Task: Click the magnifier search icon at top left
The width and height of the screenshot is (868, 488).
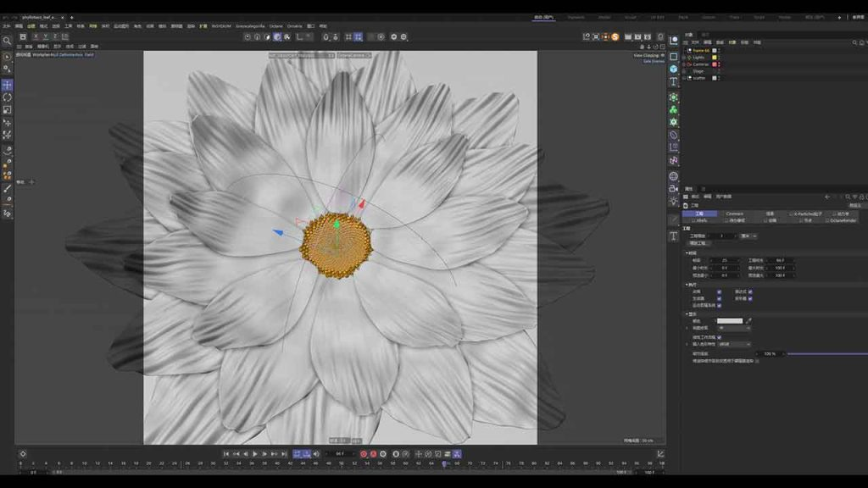Action: tap(7, 41)
